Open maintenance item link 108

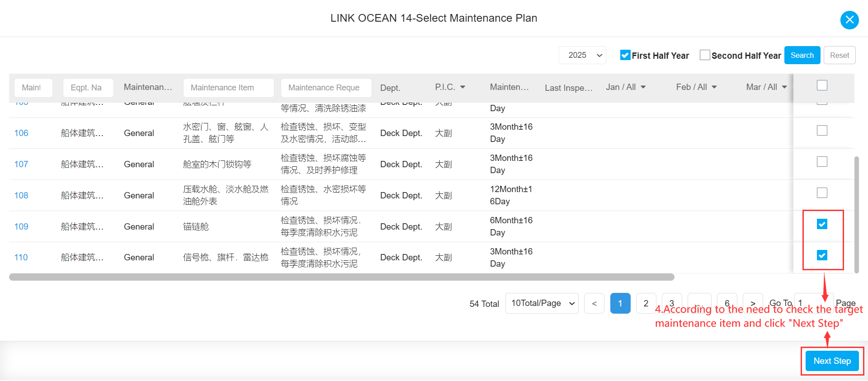[21, 196]
